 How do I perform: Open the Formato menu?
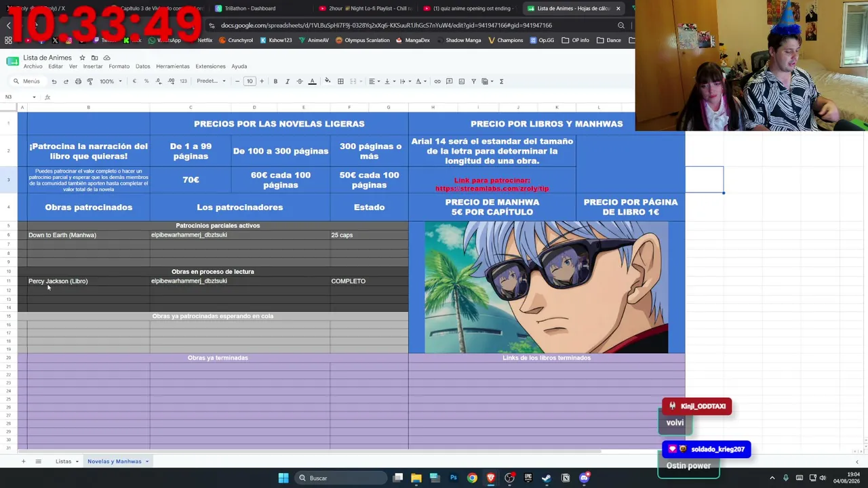[119, 66]
